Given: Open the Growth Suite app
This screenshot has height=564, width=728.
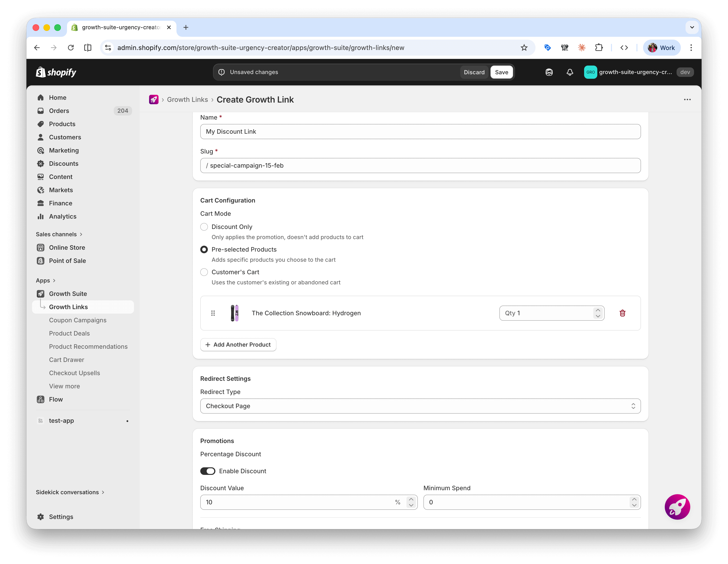Looking at the screenshot, I should click(x=68, y=294).
